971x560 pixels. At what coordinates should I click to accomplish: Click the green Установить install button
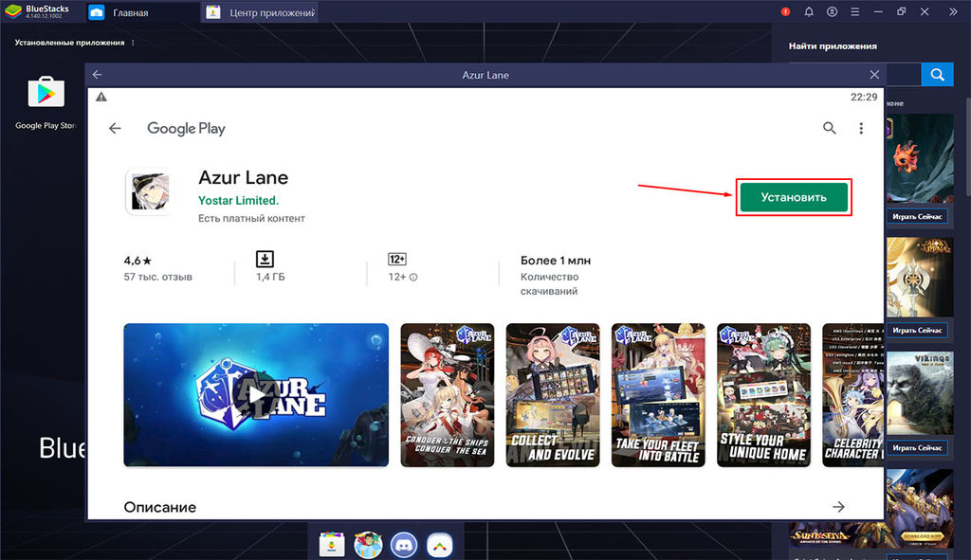(794, 197)
